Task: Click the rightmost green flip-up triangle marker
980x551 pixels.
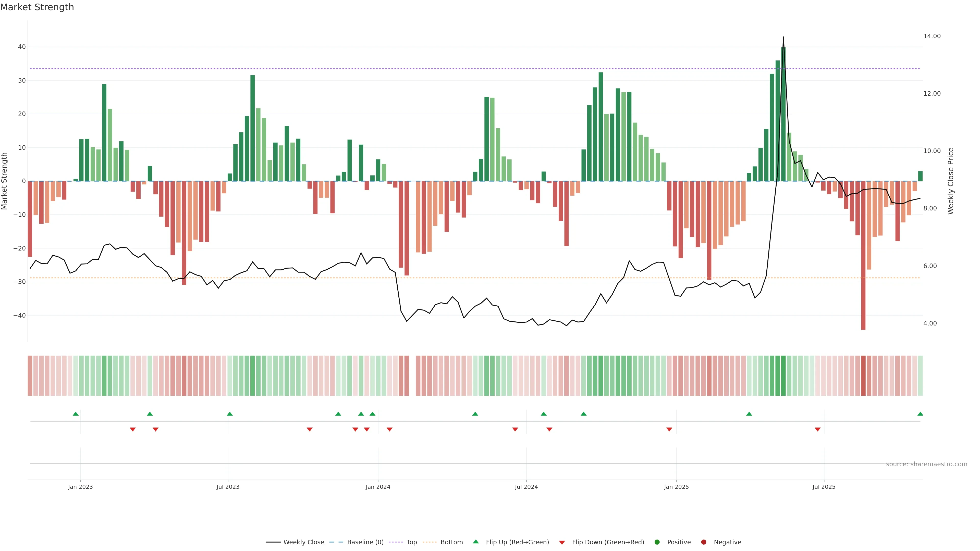Action: point(920,414)
